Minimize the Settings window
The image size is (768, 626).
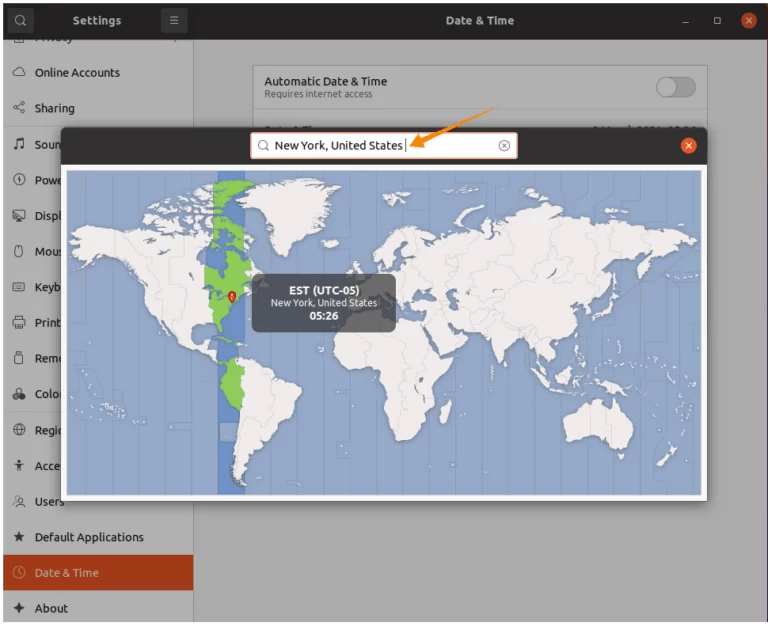685,21
